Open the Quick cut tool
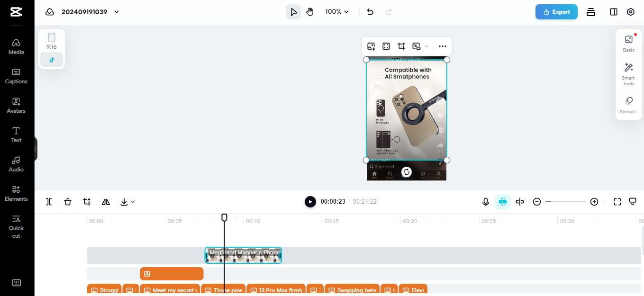Viewport: 644px width, 296px height. 16,226
